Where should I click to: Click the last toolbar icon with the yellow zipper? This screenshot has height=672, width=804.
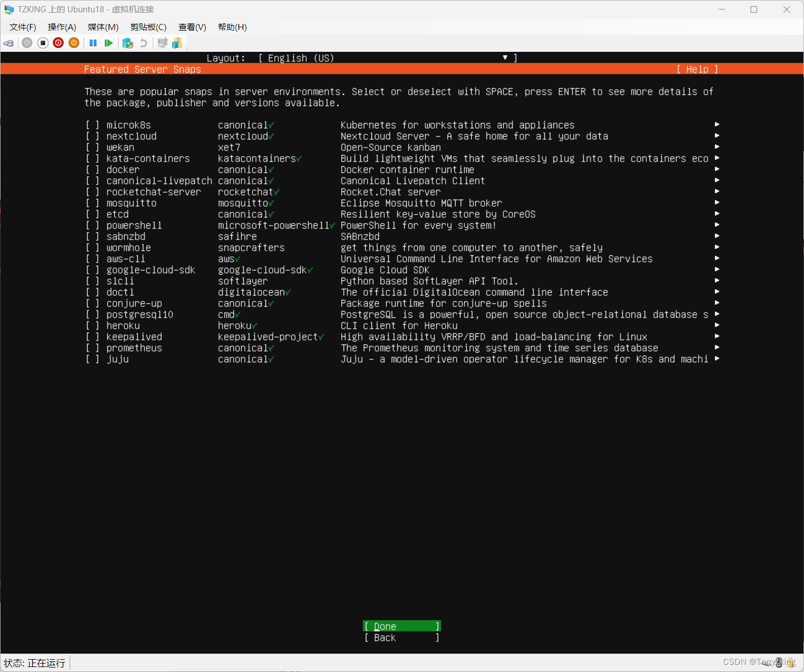click(177, 43)
